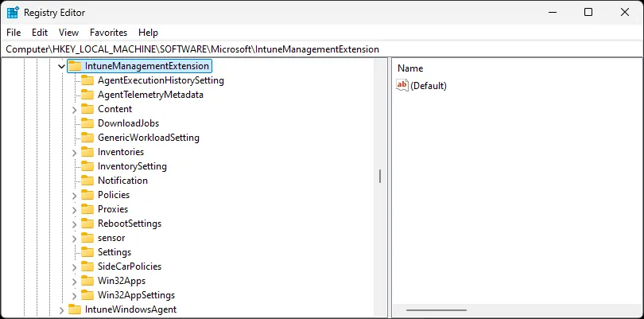Click the Notification folder icon
This screenshot has height=319, width=644.
(x=87, y=181)
